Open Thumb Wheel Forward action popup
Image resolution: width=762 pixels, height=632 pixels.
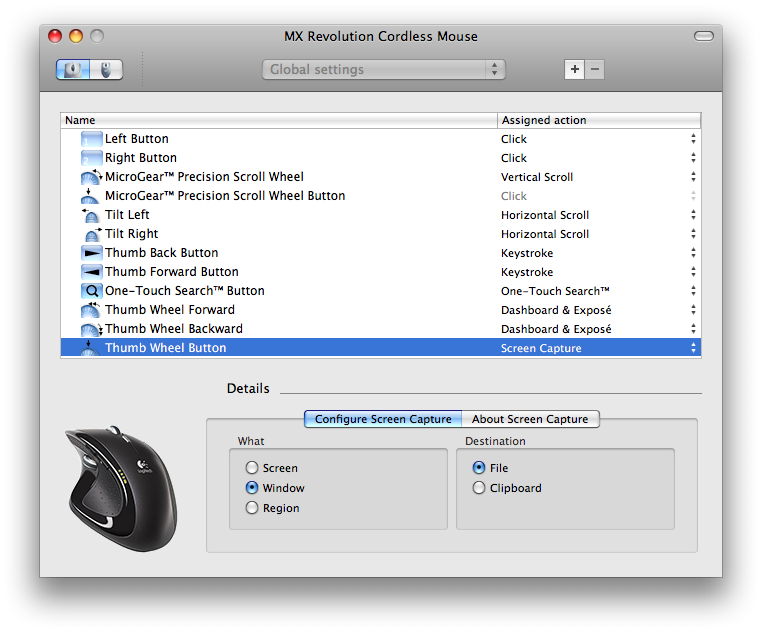(x=693, y=310)
